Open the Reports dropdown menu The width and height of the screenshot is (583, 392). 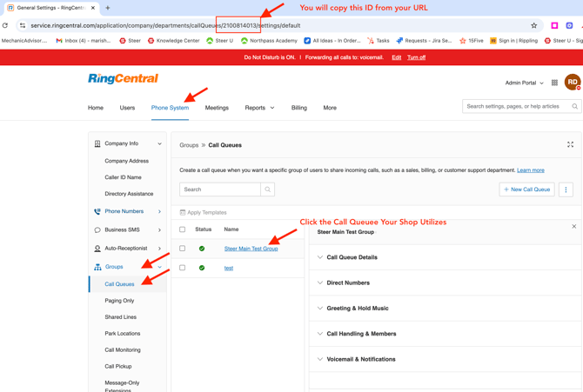(259, 108)
